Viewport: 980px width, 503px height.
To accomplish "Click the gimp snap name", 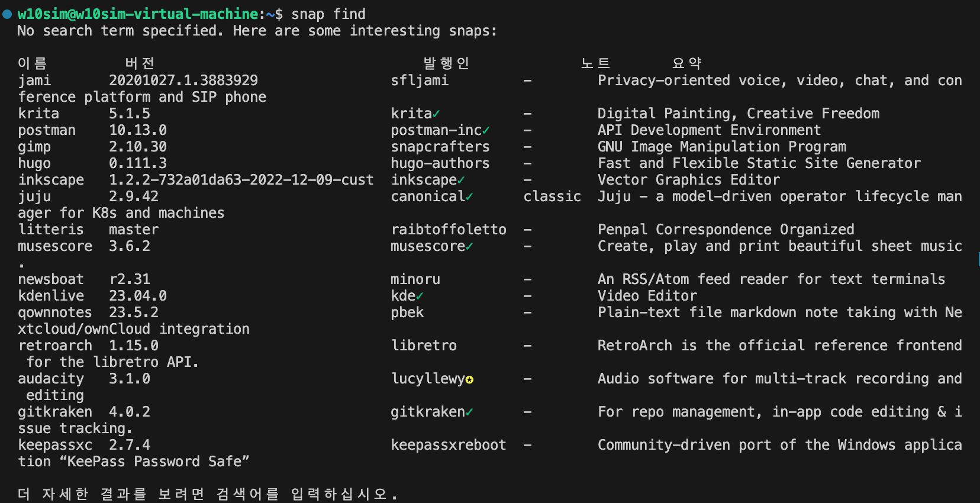I will (34, 147).
